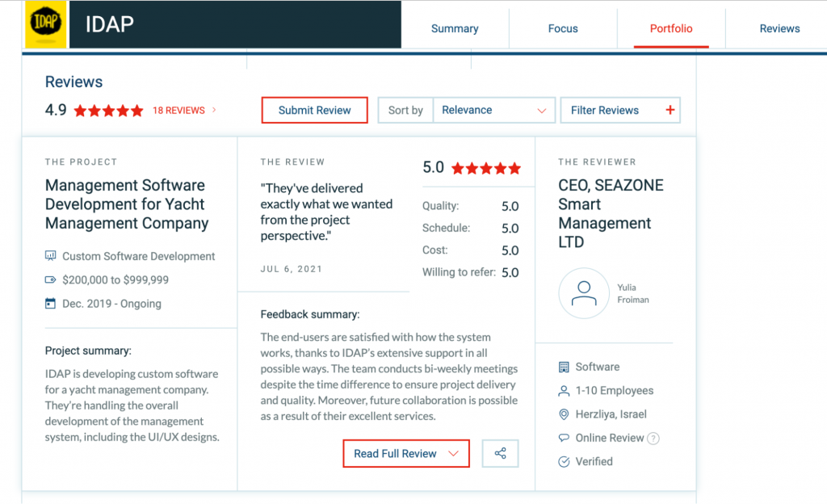Image resolution: width=827 pixels, height=504 pixels.
Task: Open the 18 REVIEWS link
Action: [x=178, y=110]
